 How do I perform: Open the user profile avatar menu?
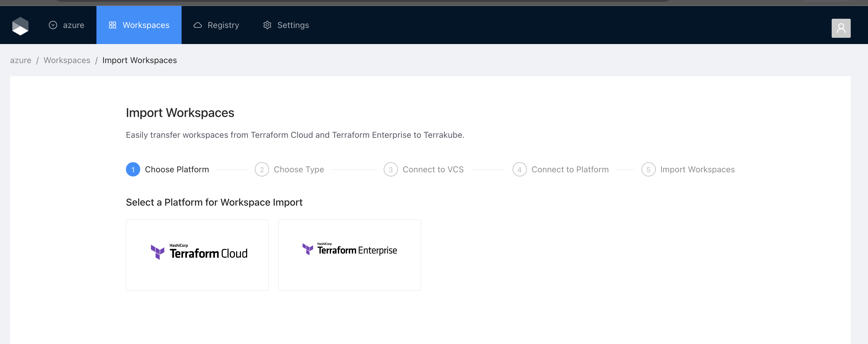[841, 28]
